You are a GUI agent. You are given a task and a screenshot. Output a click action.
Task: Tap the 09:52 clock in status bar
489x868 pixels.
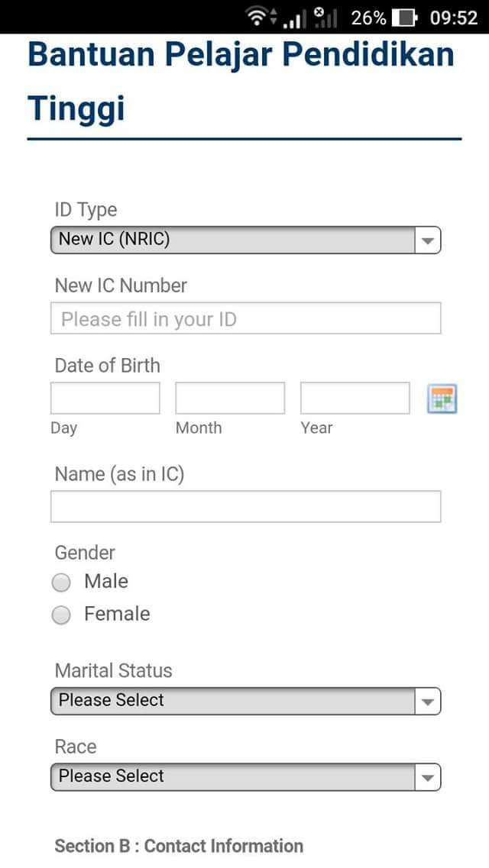pyautogui.click(x=454, y=18)
